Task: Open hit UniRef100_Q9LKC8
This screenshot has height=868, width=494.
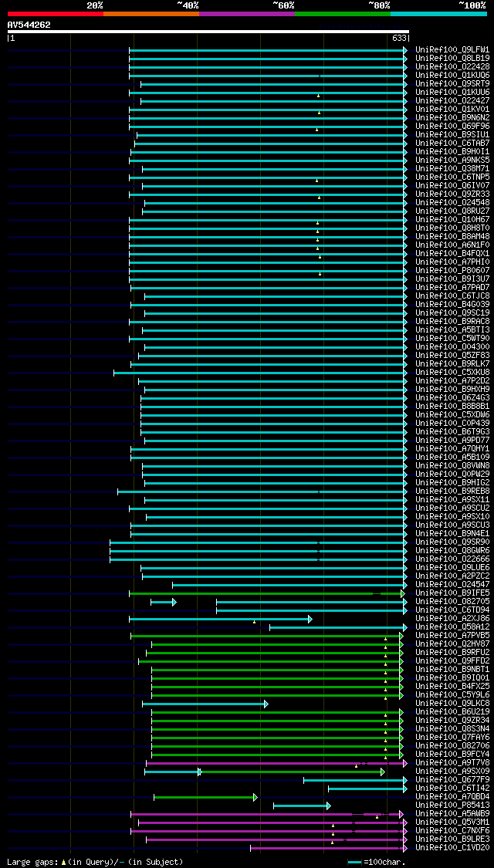Action: pos(452,704)
